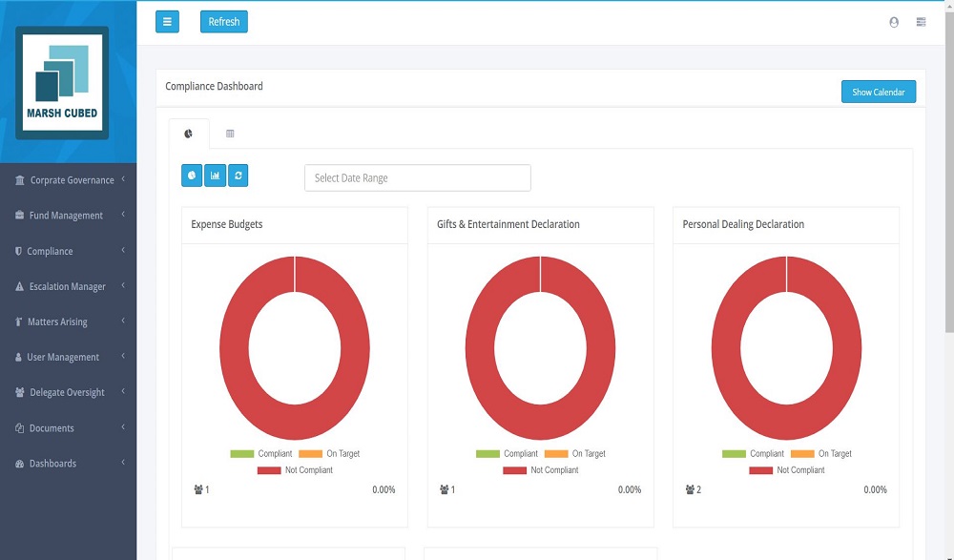Click users icon under Personal Dealing Declaration
Screen dimensions: 954x560
click(690, 489)
